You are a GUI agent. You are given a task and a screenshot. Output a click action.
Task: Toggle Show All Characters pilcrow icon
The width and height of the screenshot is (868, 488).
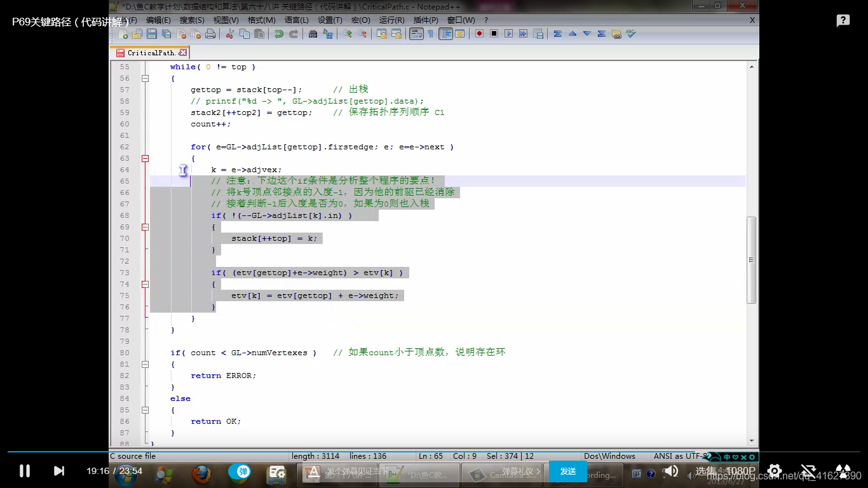(430, 34)
